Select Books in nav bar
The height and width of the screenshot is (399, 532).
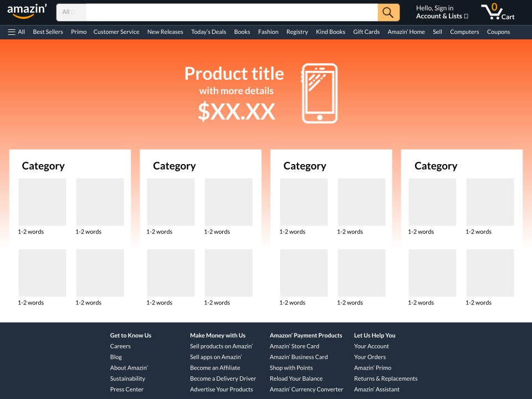pos(242,32)
